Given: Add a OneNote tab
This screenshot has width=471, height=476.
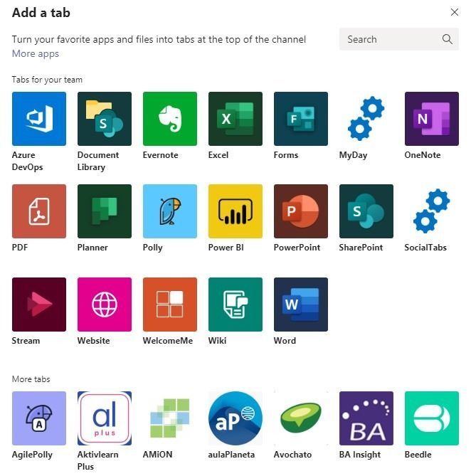Looking at the screenshot, I should 432,119.
